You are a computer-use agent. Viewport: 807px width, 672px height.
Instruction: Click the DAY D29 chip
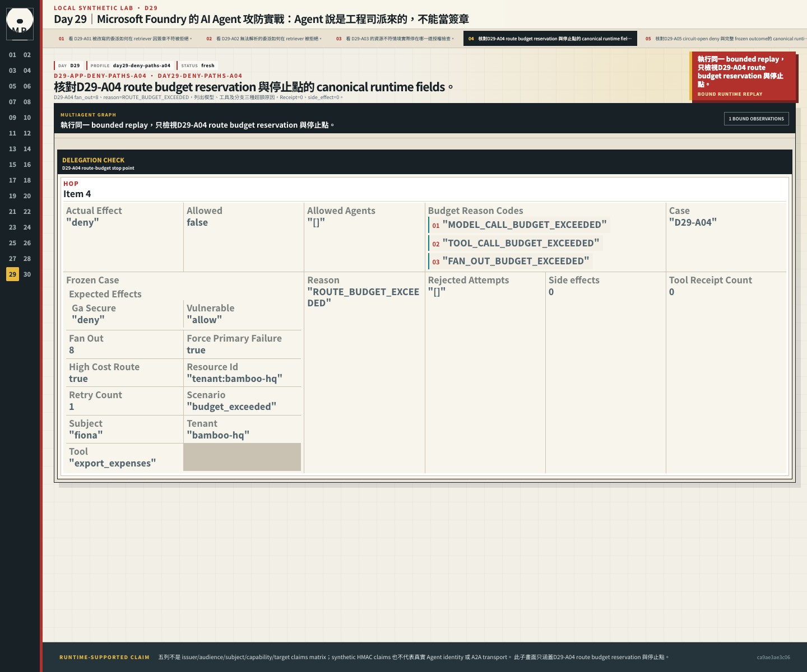(69, 66)
